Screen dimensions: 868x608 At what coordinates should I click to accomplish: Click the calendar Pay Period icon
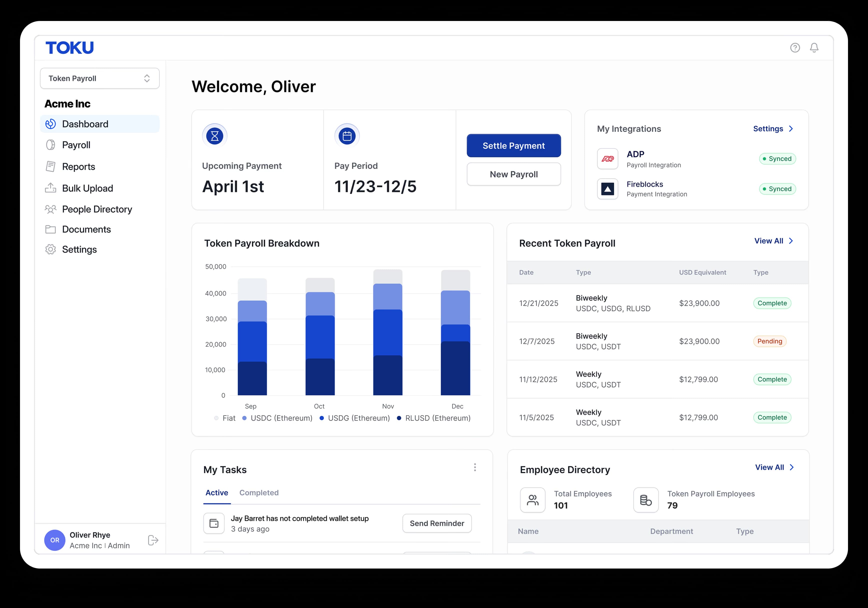(x=347, y=136)
